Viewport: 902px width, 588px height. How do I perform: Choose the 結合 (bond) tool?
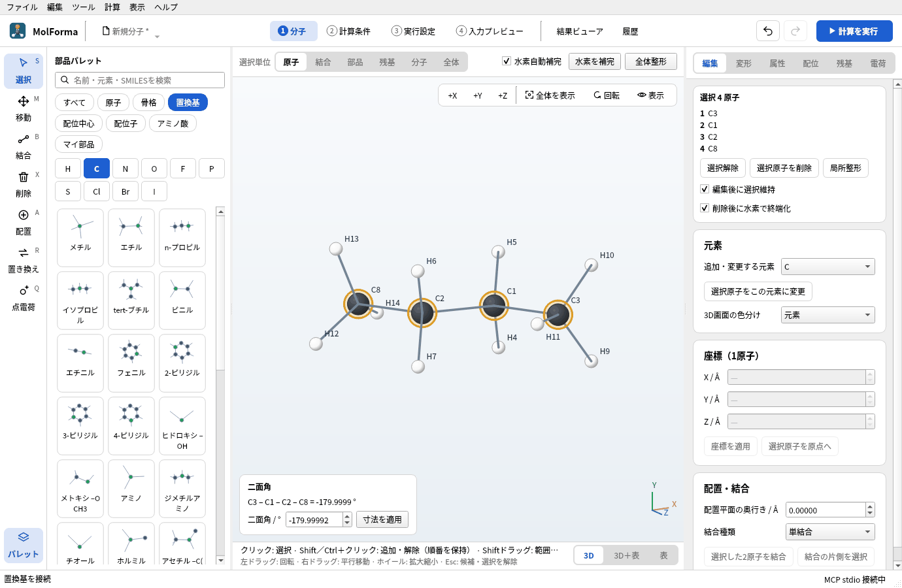click(24, 146)
